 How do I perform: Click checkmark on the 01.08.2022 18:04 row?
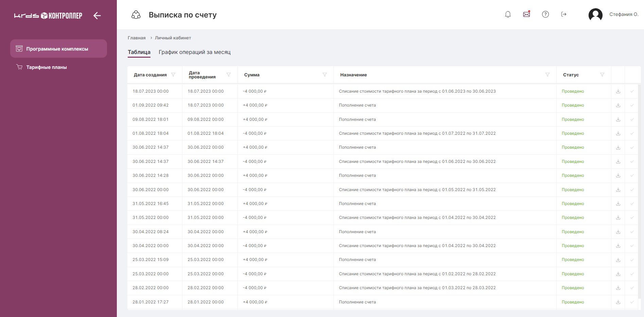[632, 133]
